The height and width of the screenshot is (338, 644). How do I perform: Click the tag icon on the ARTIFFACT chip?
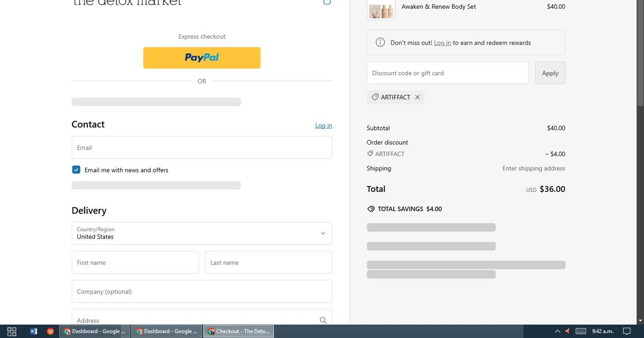[375, 97]
